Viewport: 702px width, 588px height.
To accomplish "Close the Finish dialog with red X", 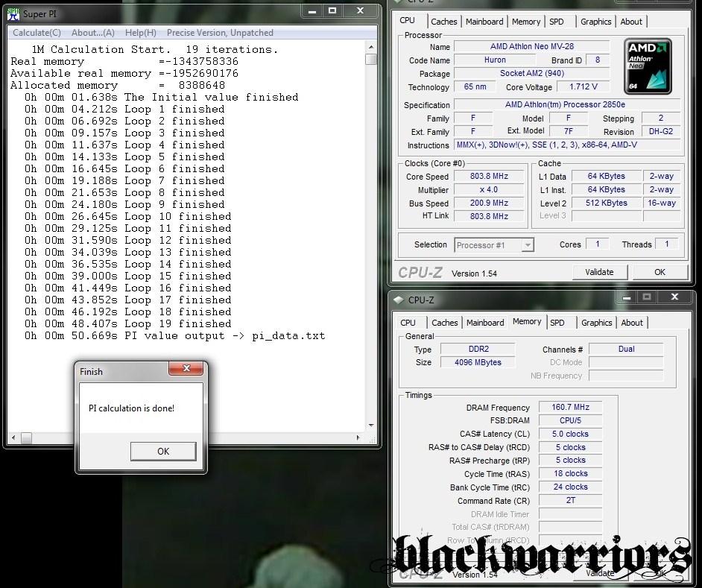I will point(186,369).
